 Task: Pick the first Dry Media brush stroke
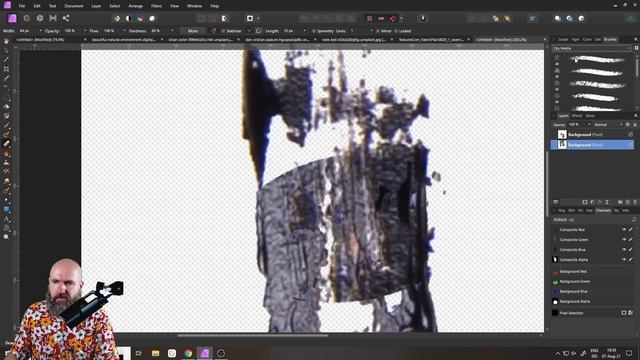point(598,60)
